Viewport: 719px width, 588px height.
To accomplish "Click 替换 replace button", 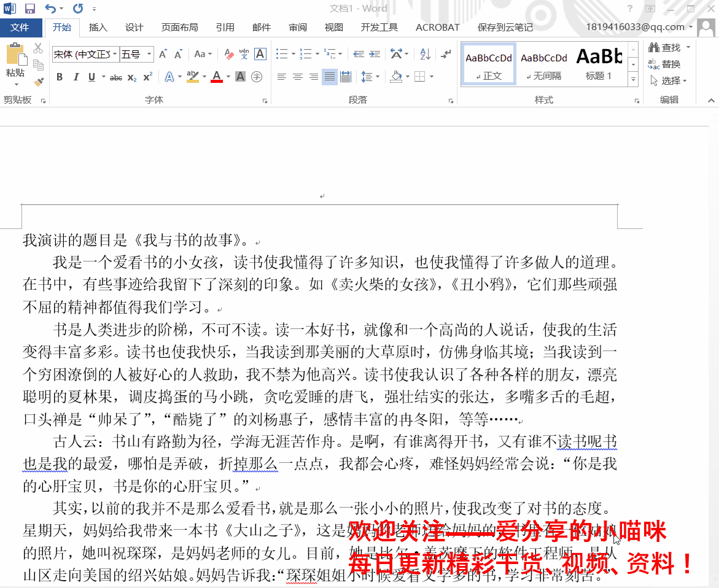I will click(664, 64).
